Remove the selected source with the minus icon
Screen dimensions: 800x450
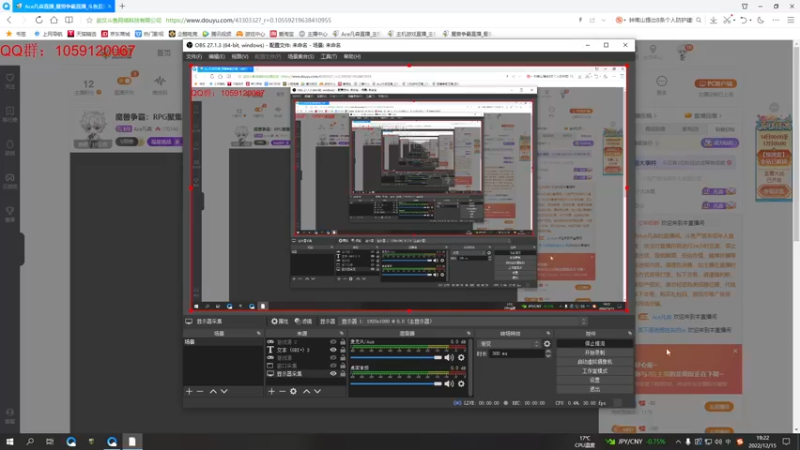[x=282, y=391]
